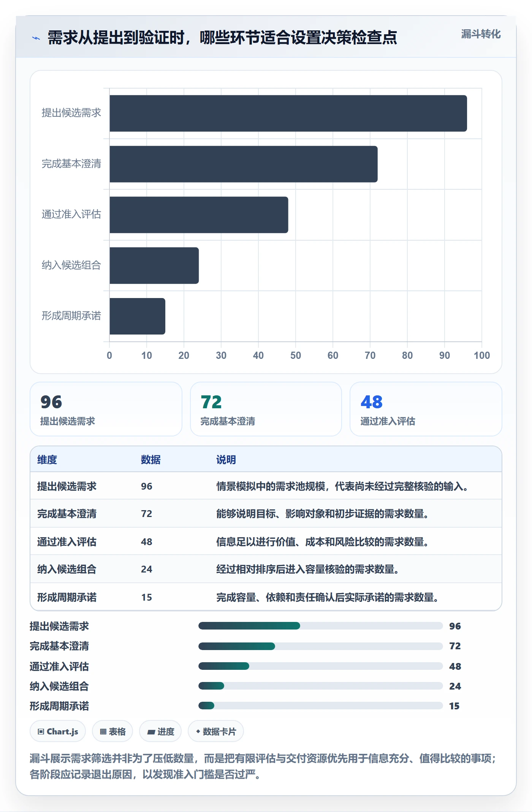Click the 形成周期承诺 progress bar showing 15
Viewport: 532px width, 812px height.
click(321, 706)
